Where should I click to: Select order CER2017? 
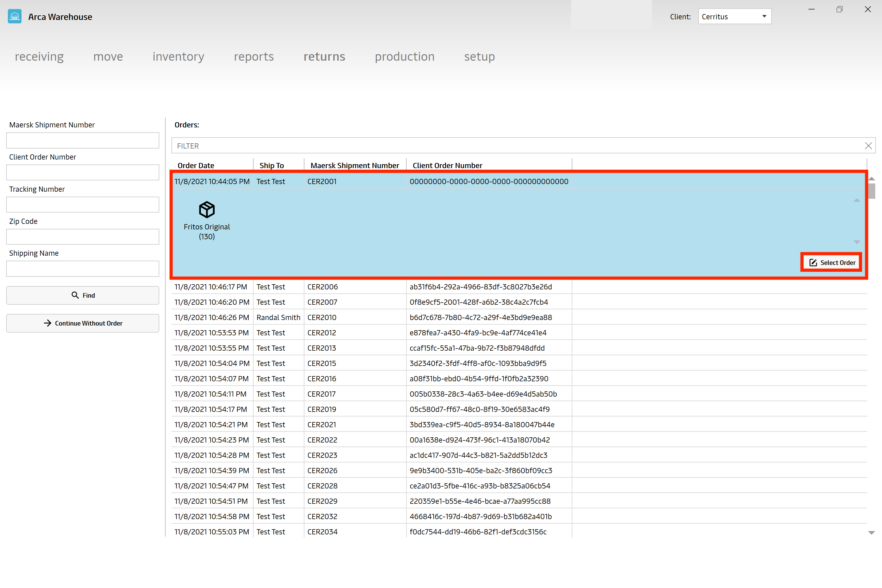tap(519, 394)
